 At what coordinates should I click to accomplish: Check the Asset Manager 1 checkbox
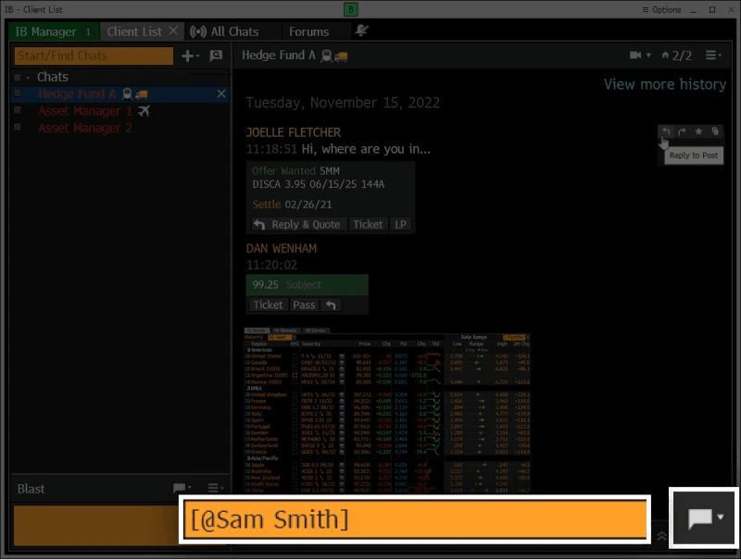coord(18,111)
